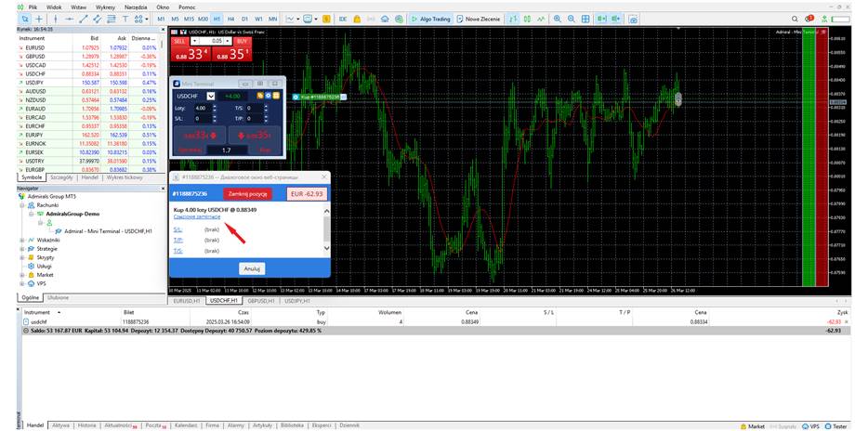Click Anuluj in the position dialog
Viewport: 868px width, 431px height.
[x=252, y=268]
